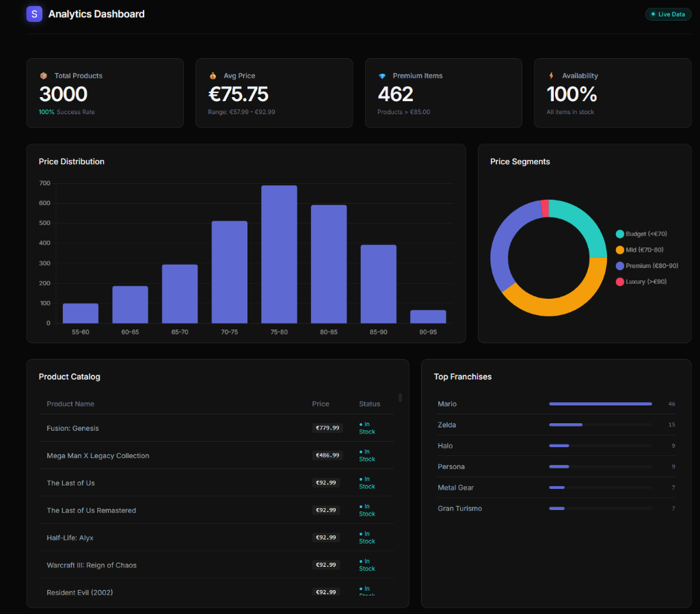Viewport: 700px width, 614px height.
Task: Click the Range: €57.99 - €92.99 text
Action: pos(241,112)
